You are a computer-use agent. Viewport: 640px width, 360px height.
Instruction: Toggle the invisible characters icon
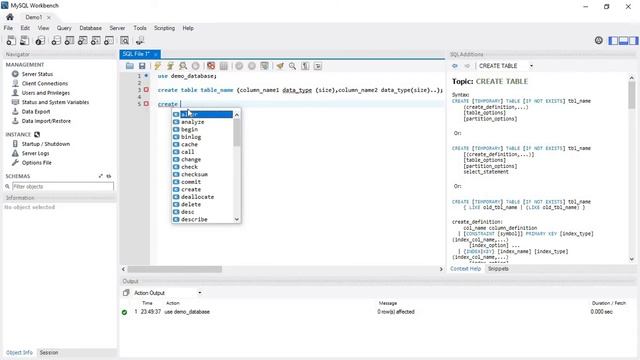click(305, 66)
